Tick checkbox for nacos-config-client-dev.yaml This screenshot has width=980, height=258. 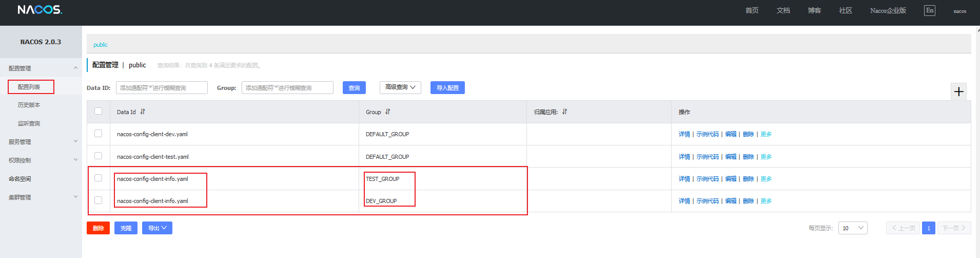click(99, 134)
